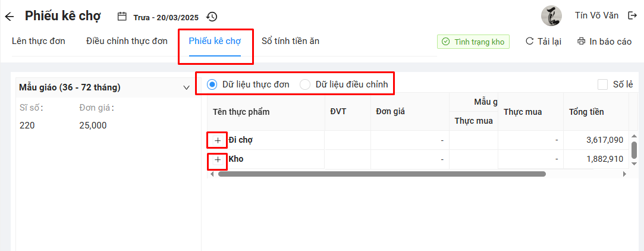Select the Dữ liệu điều chỉnh radio button
The image size is (644, 251).
pos(305,84)
